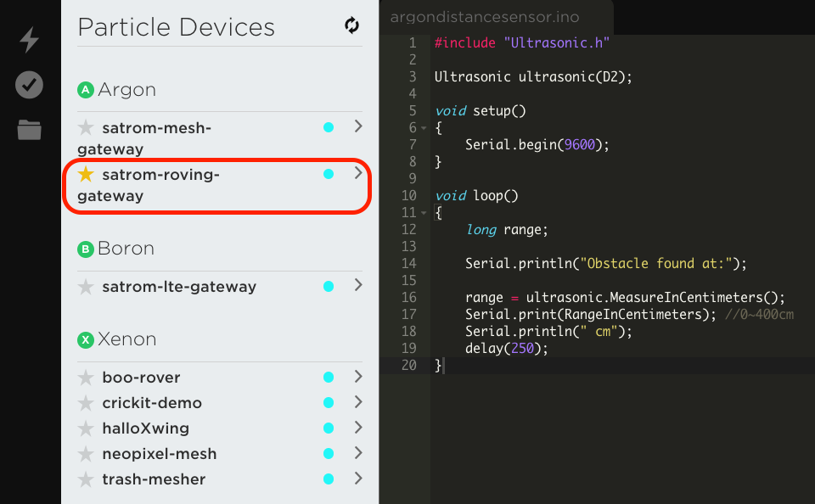Screen dimensions: 815x504
Task: Select the satrom-lte-gateway device name
Action: pos(178,287)
